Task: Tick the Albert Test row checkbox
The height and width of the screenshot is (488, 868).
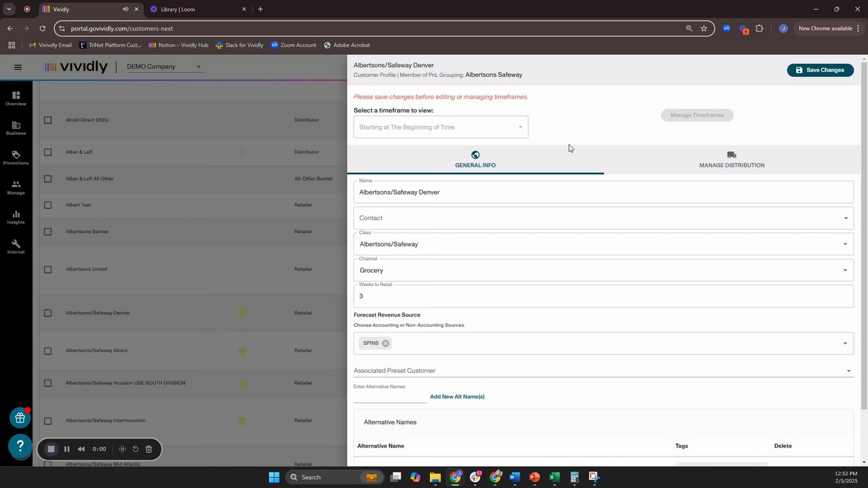Action: (x=47, y=205)
